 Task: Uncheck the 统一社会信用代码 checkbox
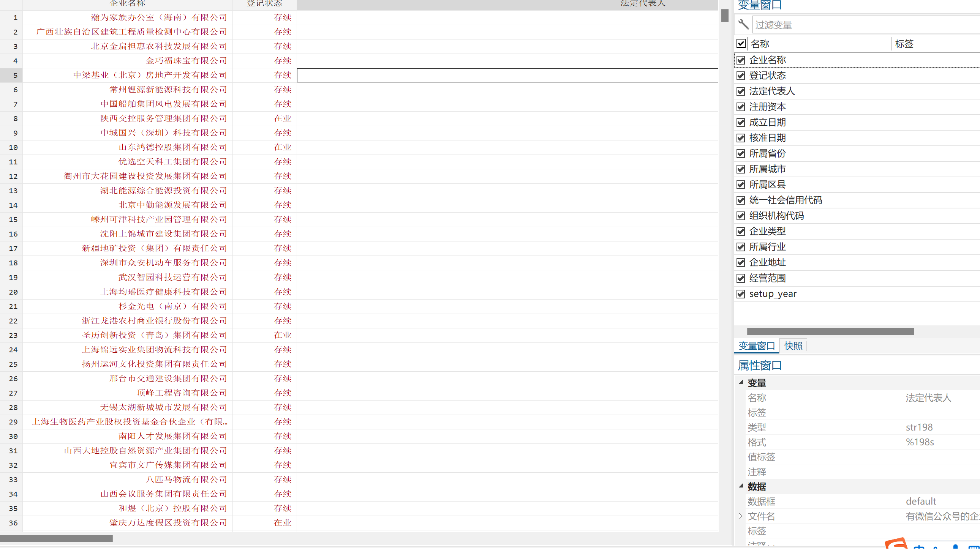point(740,200)
